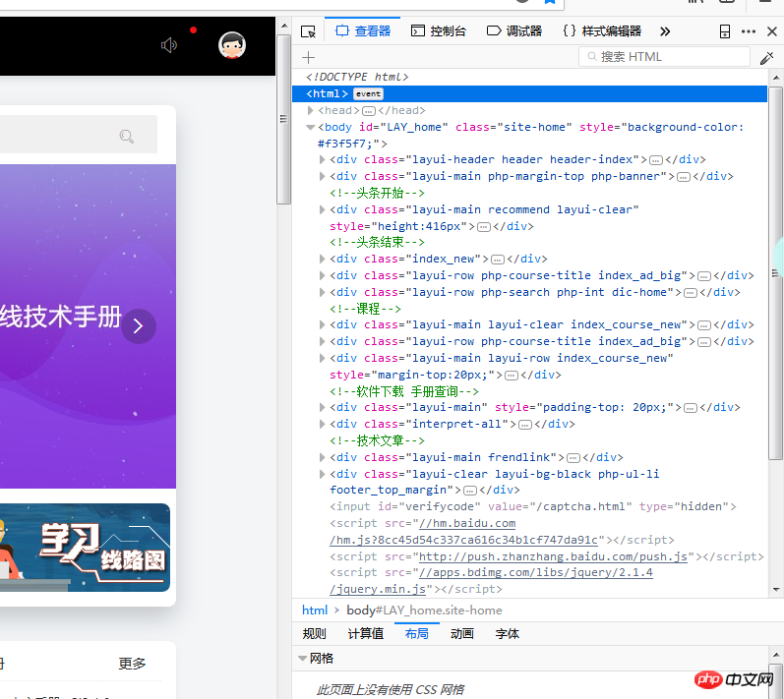The height and width of the screenshot is (699, 784).
Task: Collapse the body LAY_home node
Action: (310, 128)
